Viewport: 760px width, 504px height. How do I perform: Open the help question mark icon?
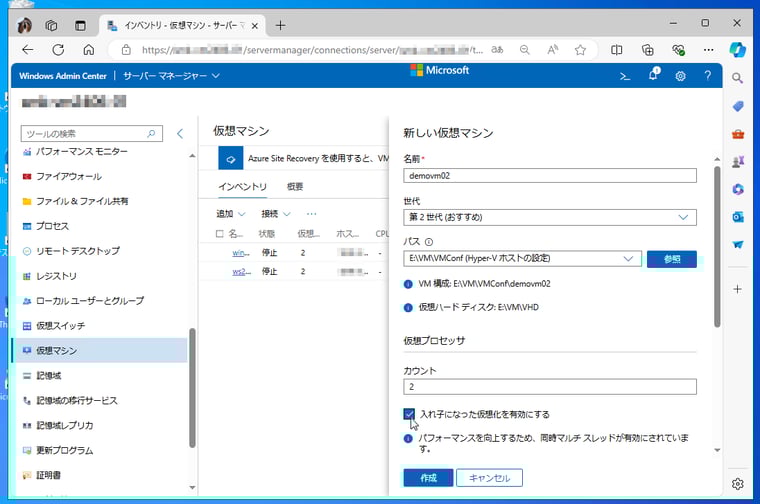pyautogui.click(x=708, y=76)
